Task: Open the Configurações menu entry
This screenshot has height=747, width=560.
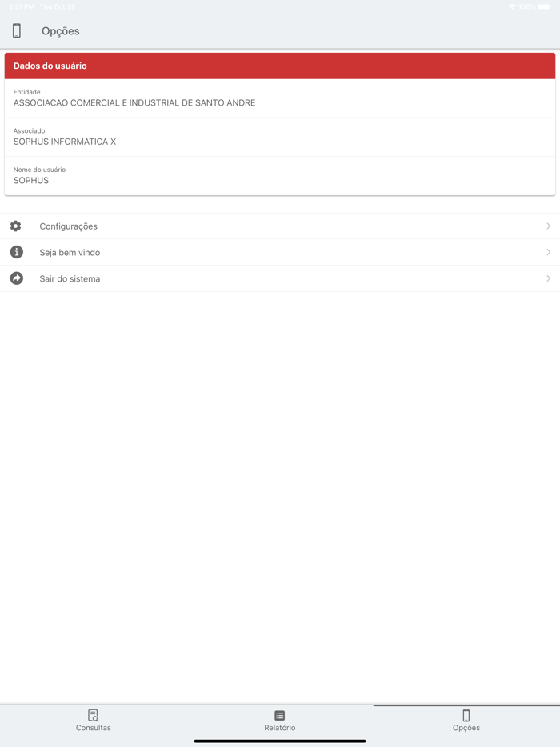Action: (280, 226)
